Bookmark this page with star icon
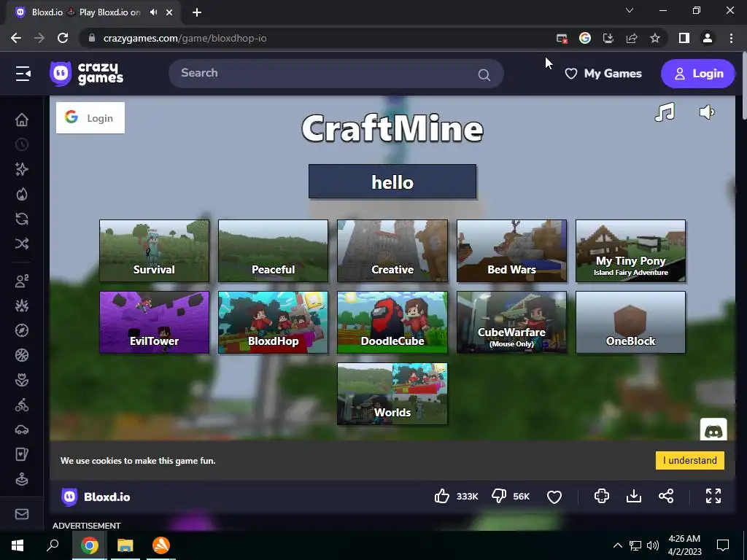 [x=655, y=38]
